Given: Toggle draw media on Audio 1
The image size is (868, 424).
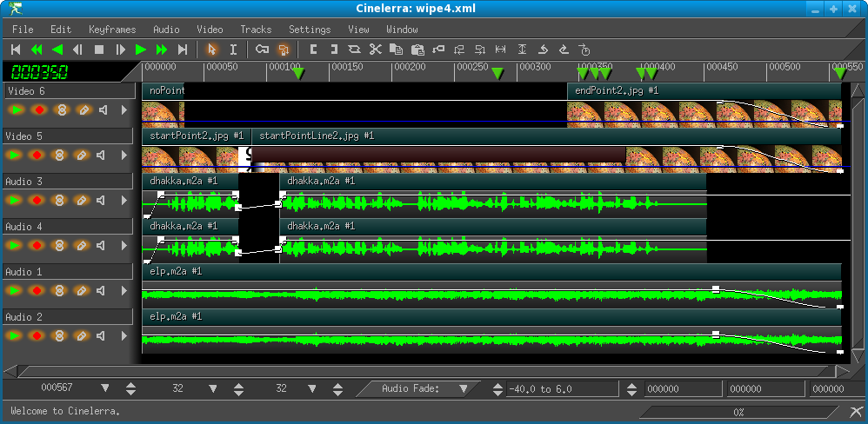Looking at the screenshot, I should [82, 291].
